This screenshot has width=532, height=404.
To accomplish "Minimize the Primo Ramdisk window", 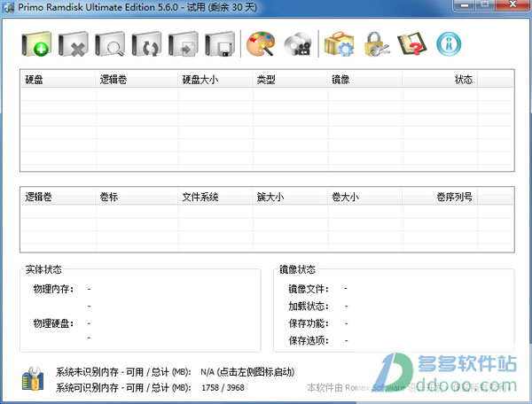I will tap(465, 5).
